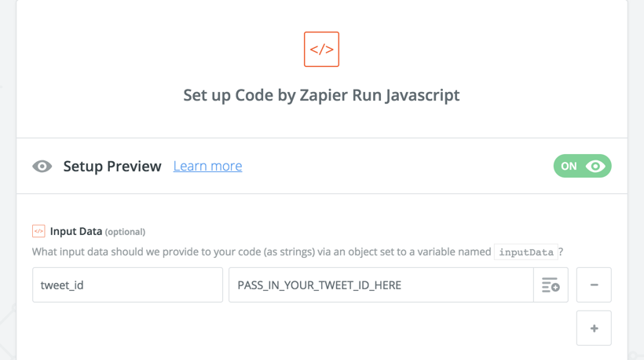Remove the tweet_id row with minus button
Image resolution: width=644 pixels, height=360 pixels.
[594, 285]
